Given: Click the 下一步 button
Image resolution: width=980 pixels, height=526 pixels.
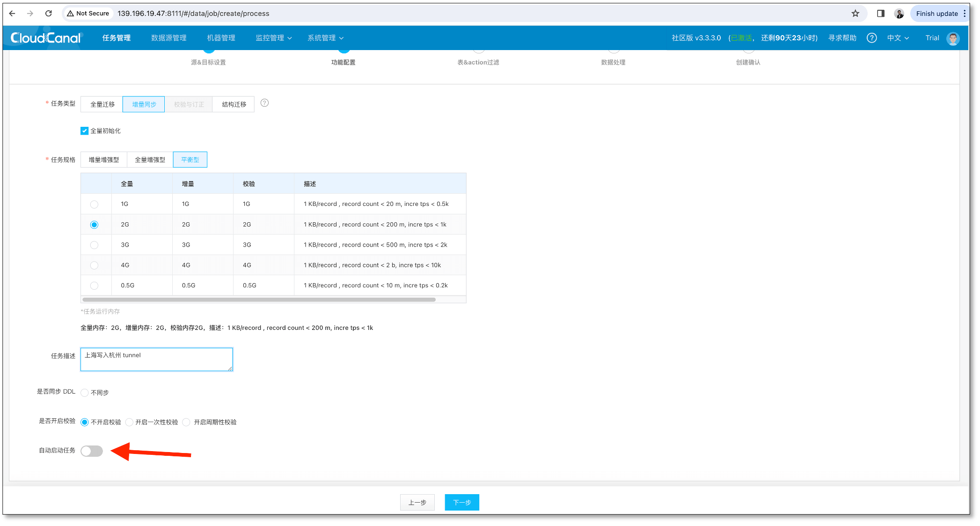Looking at the screenshot, I should click(461, 503).
